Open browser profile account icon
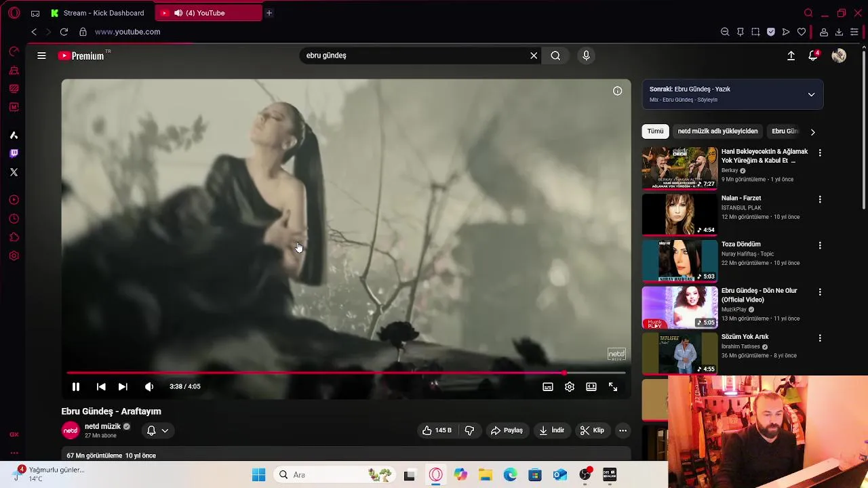Screen dimensions: 868x488 tap(824, 32)
